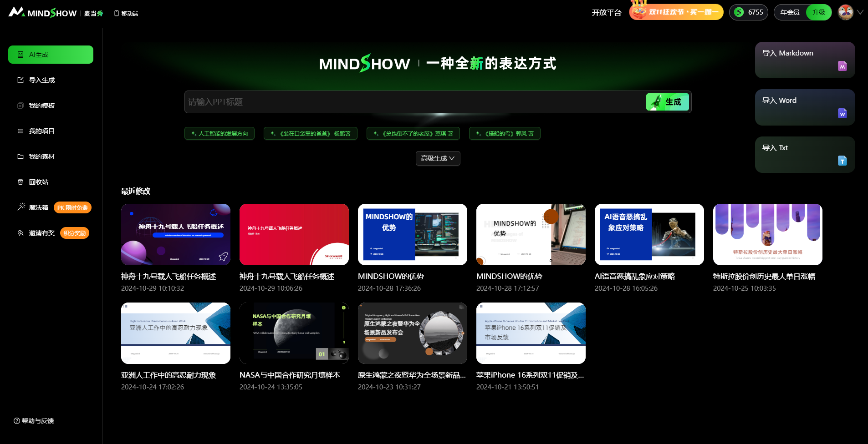Click the 积分奖励 badge

click(75, 233)
